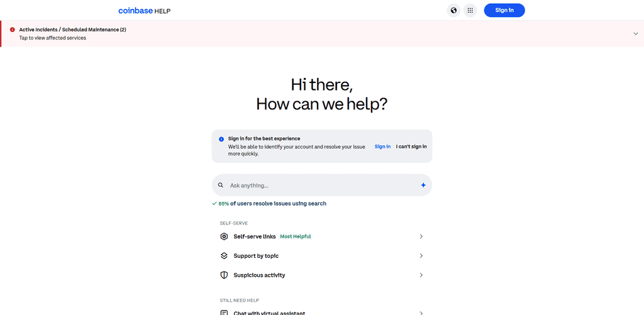
Task: Click the Support by topic layers icon
Action: pyautogui.click(x=224, y=256)
